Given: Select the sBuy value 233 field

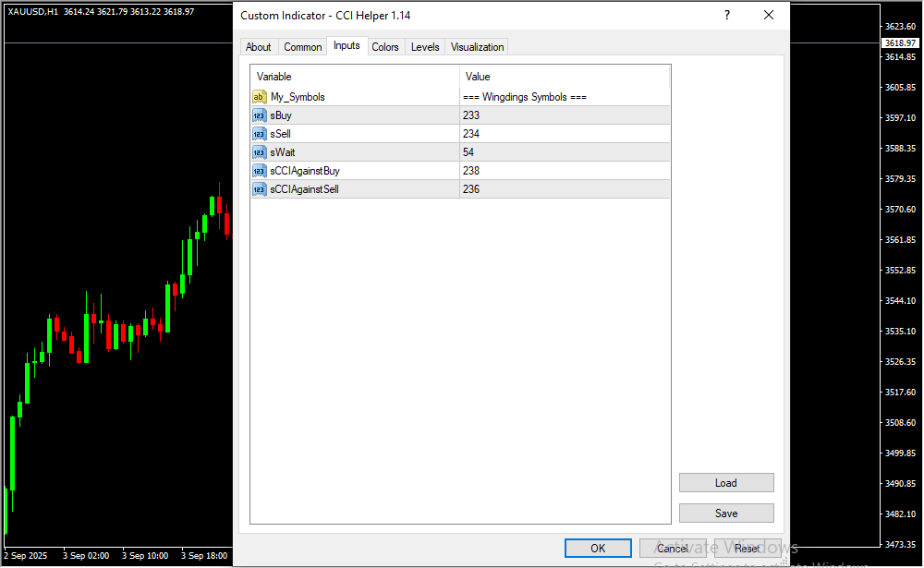Looking at the screenshot, I should point(565,115).
